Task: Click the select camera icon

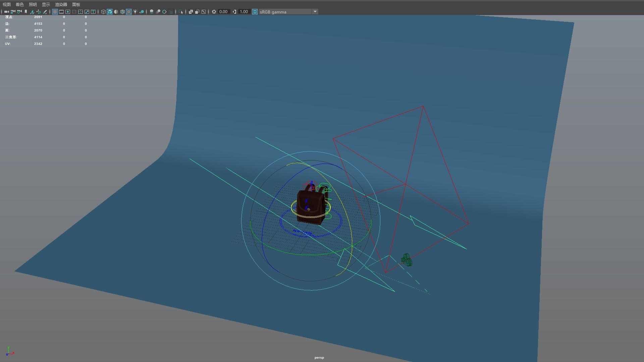Action: click(x=6, y=12)
